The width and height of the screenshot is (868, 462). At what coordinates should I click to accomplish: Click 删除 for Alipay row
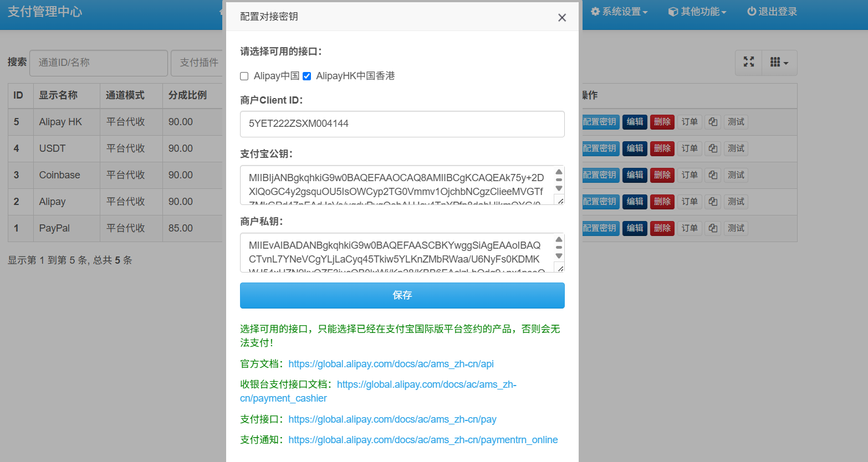[662, 202]
